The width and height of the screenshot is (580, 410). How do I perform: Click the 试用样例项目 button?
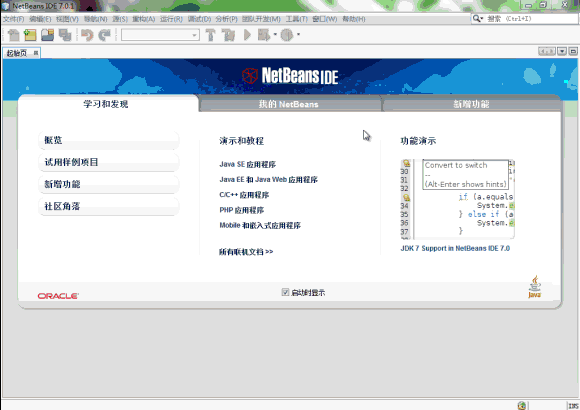[109, 162]
